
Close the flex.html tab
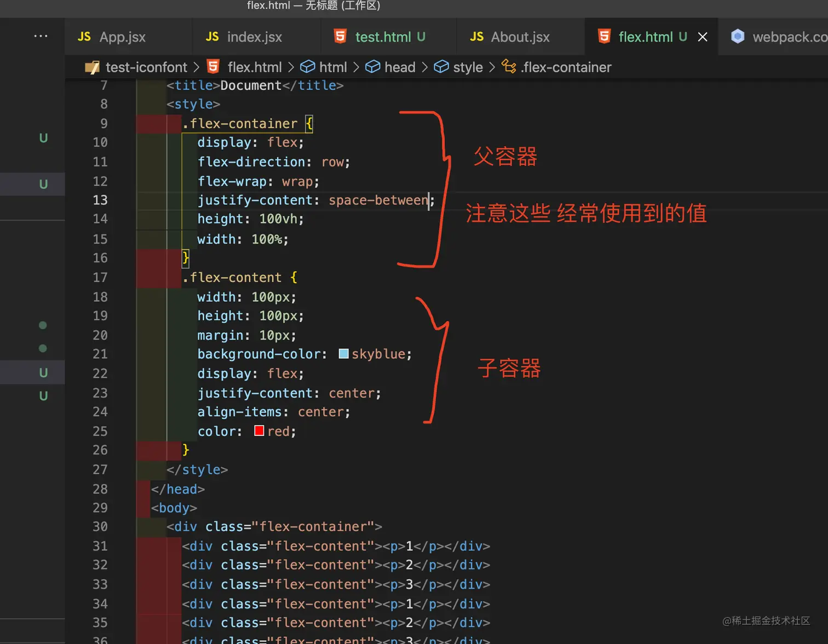(x=703, y=37)
